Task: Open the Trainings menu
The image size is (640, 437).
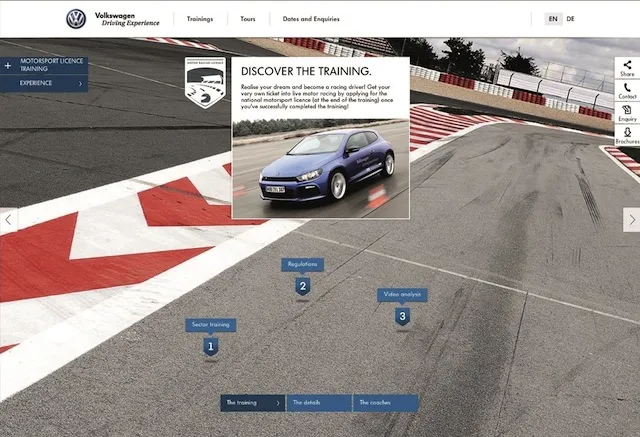Action: [200, 19]
